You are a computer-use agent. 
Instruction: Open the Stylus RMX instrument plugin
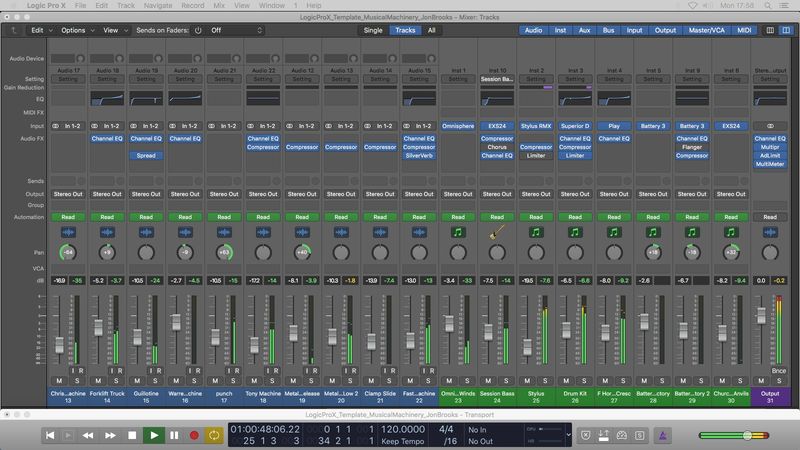(x=536, y=126)
